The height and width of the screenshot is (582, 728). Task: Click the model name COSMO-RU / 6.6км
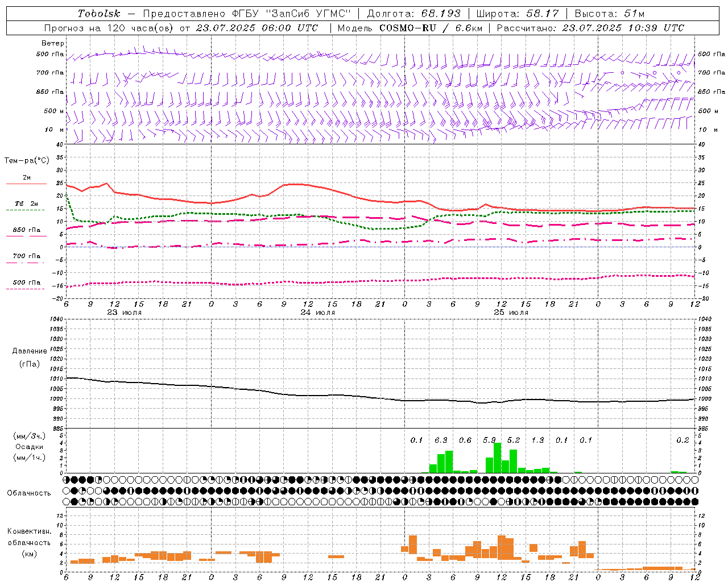point(431,28)
